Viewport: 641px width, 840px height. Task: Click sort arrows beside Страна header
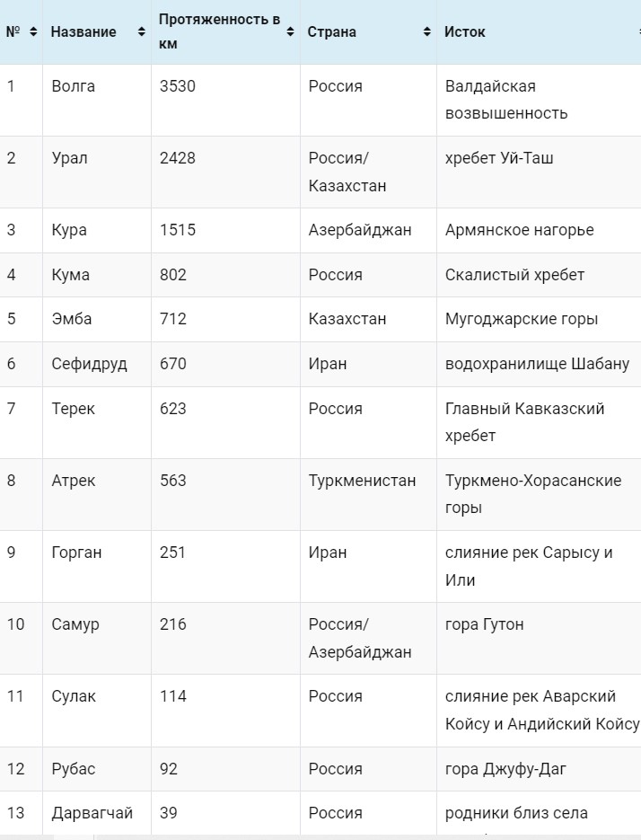(426, 32)
